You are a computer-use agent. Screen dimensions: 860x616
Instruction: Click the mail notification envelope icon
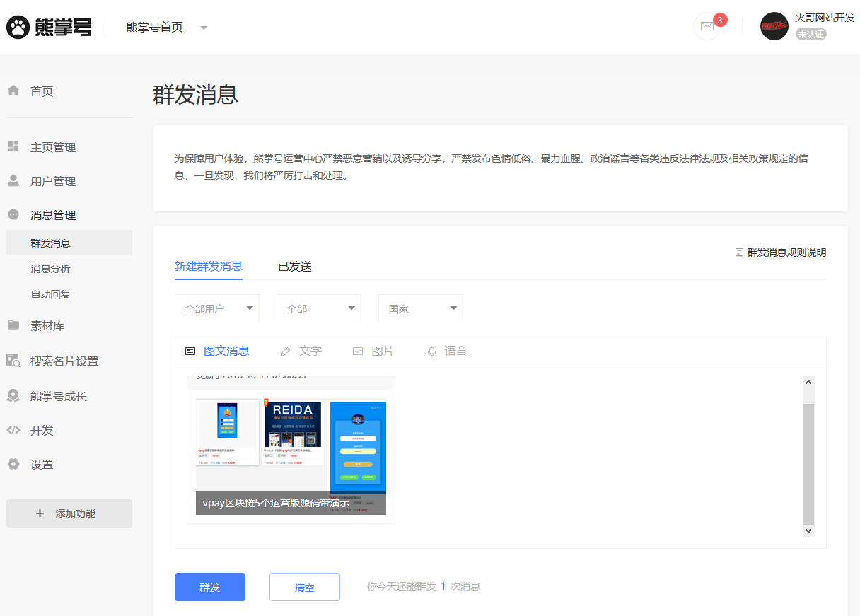707,26
